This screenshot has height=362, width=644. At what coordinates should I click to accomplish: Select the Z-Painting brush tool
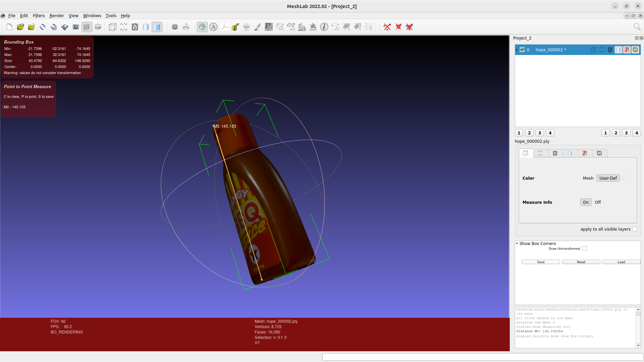pyautogui.click(x=257, y=27)
